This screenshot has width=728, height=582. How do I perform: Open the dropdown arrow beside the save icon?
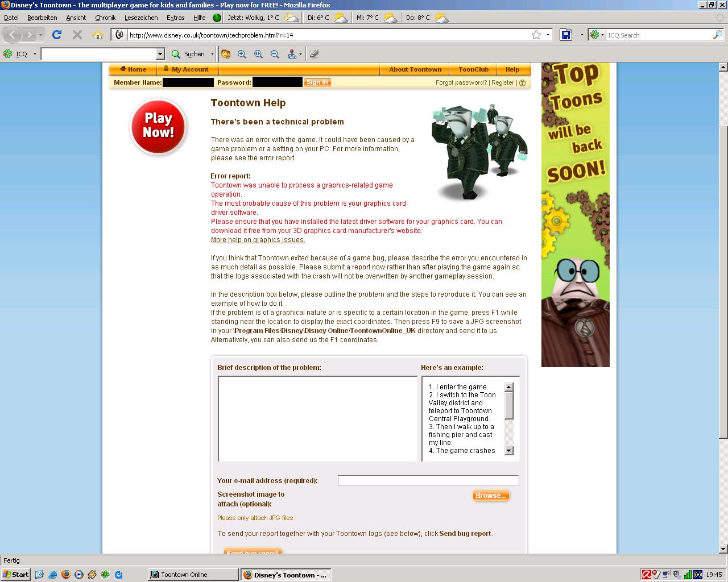coord(581,35)
